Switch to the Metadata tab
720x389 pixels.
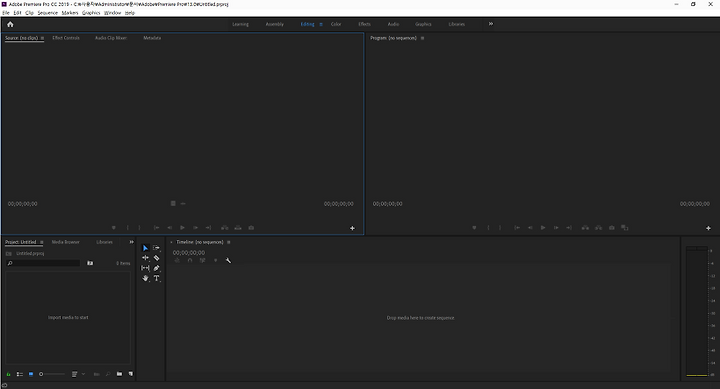pos(152,38)
